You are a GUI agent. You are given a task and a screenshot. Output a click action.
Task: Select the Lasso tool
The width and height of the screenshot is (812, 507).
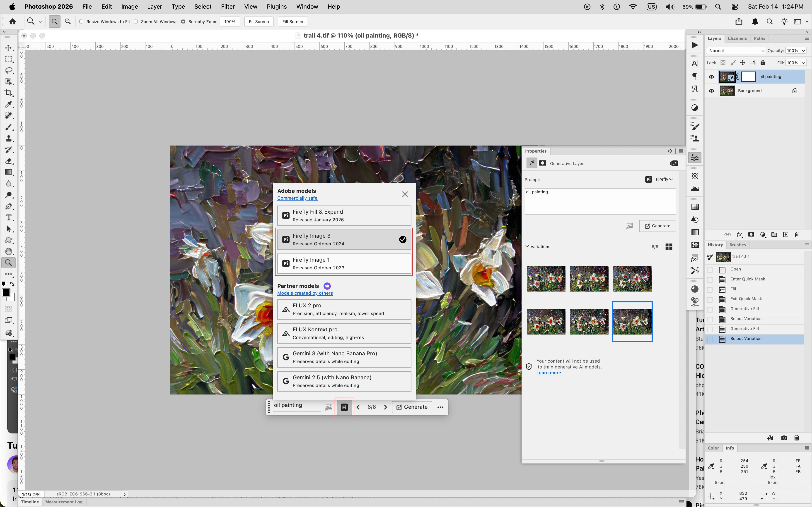[9, 70]
